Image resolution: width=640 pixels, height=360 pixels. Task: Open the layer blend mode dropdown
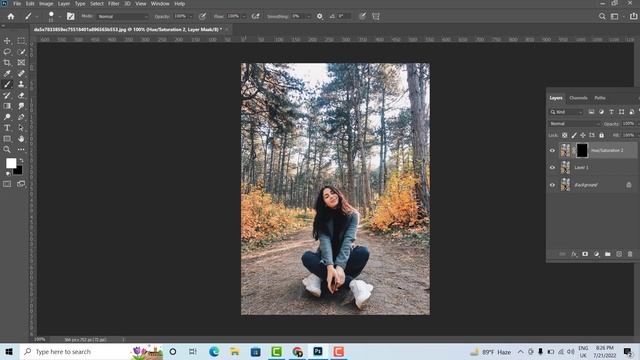(574, 124)
